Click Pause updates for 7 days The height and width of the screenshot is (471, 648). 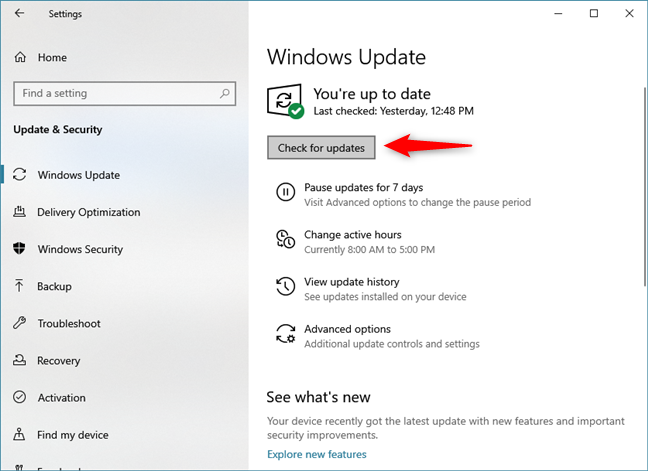click(x=364, y=188)
